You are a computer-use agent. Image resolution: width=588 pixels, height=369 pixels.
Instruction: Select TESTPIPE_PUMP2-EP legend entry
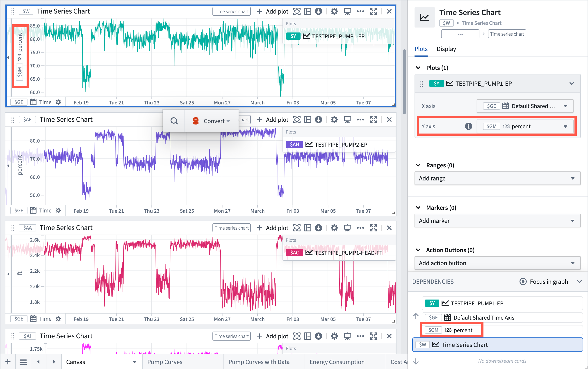pyautogui.click(x=341, y=145)
